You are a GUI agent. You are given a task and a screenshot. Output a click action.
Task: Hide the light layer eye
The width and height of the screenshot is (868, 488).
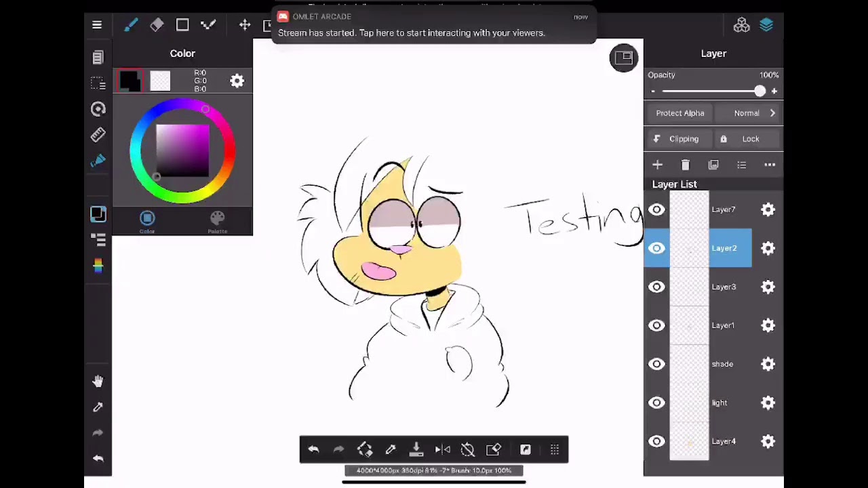coord(656,403)
